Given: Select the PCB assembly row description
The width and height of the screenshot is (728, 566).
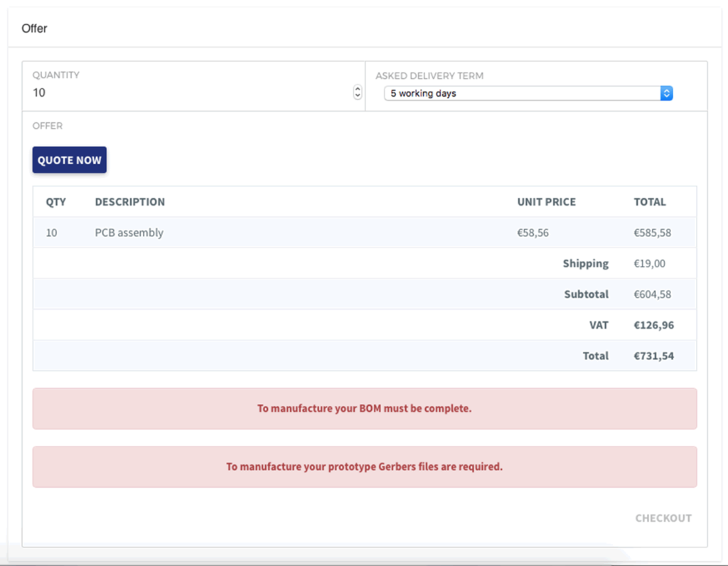Looking at the screenshot, I should [x=129, y=233].
